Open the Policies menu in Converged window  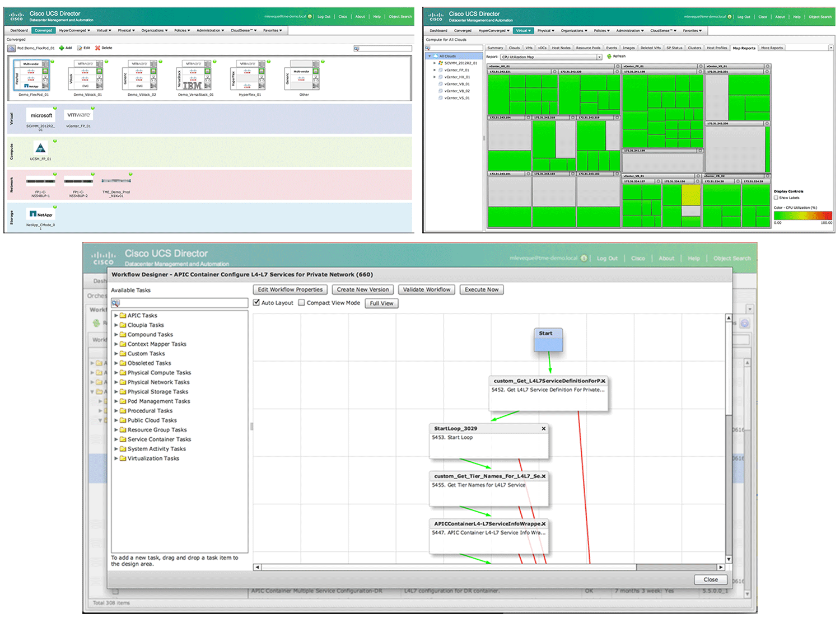pos(182,30)
